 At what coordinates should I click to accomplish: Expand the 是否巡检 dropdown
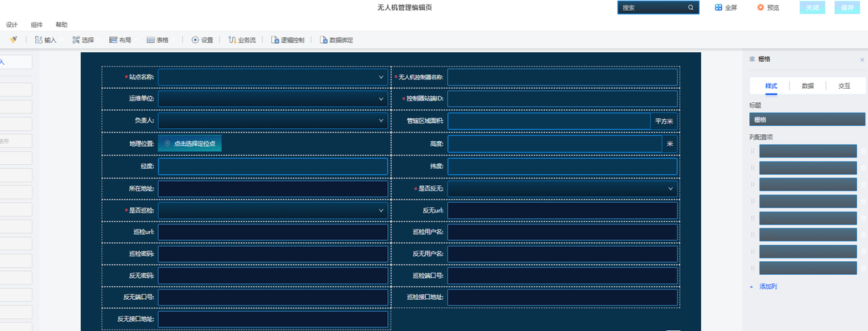click(x=273, y=210)
